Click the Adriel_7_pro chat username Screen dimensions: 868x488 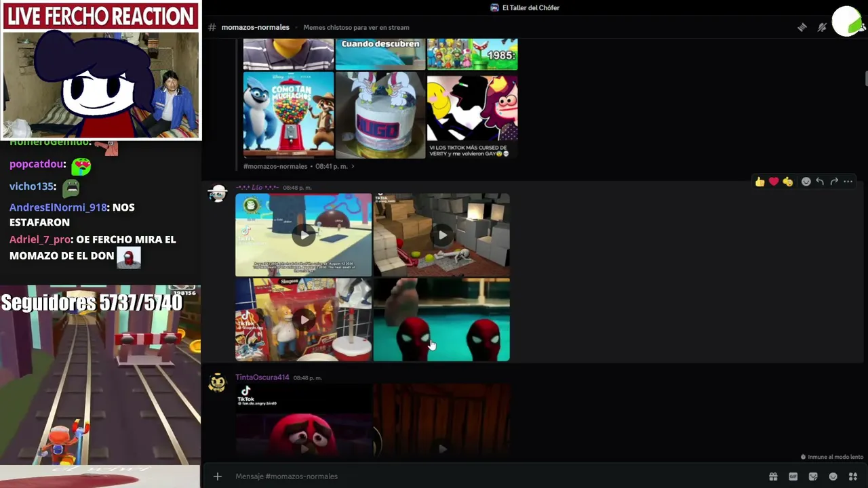[x=40, y=240]
